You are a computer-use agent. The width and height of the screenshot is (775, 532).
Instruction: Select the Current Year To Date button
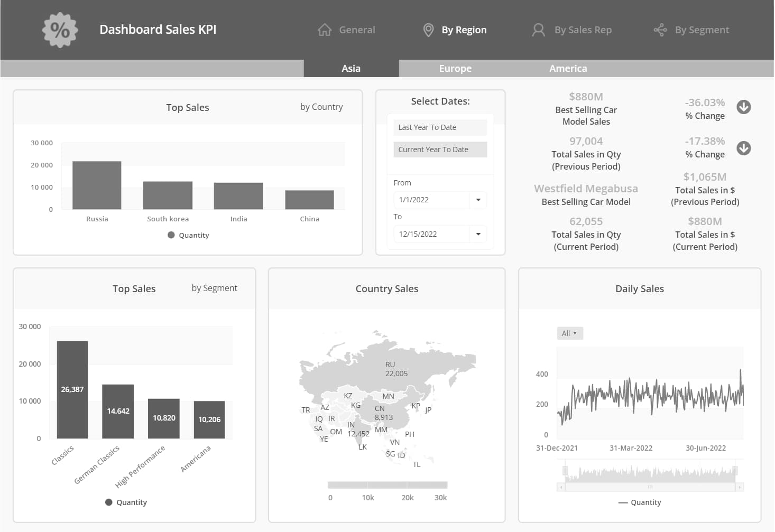440,150
